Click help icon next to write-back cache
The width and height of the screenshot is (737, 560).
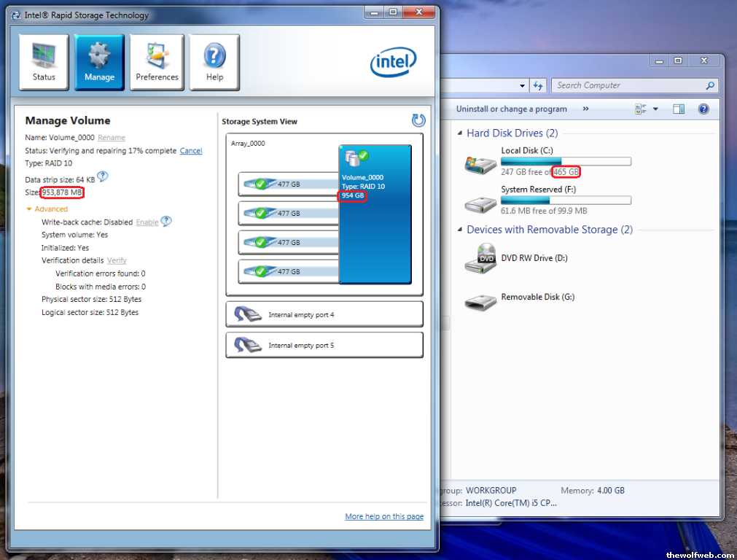(x=166, y=222)
